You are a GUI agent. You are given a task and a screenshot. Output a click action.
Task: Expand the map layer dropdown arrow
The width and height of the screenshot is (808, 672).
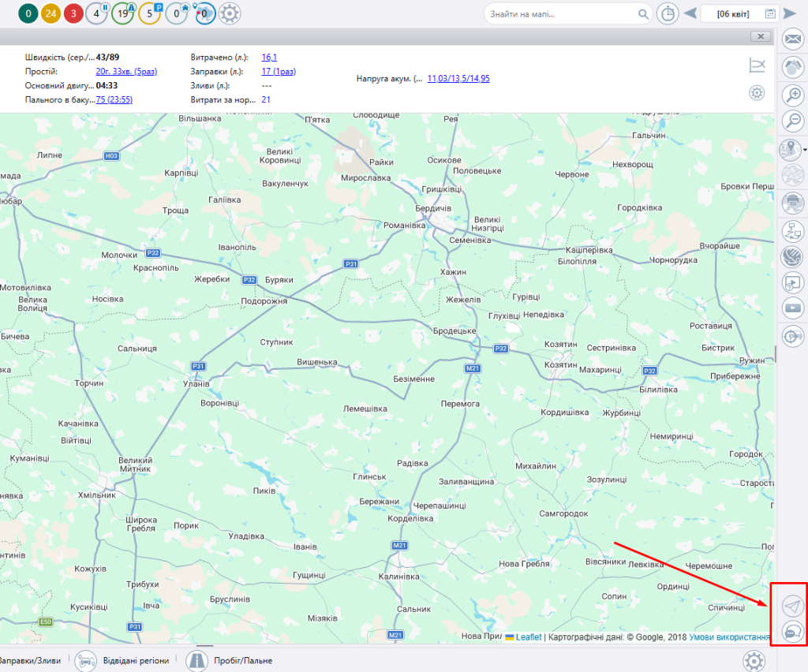pos(805,150)
